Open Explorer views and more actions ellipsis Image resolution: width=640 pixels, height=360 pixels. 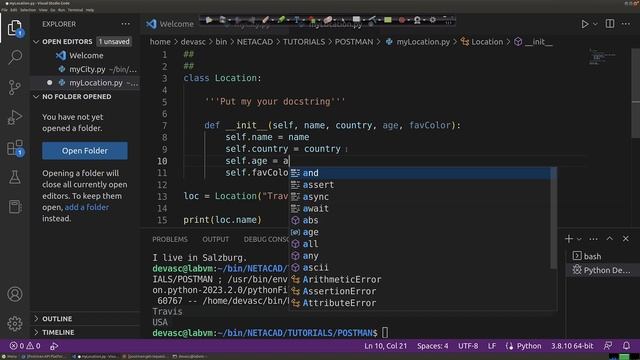(x=126, y=24)
